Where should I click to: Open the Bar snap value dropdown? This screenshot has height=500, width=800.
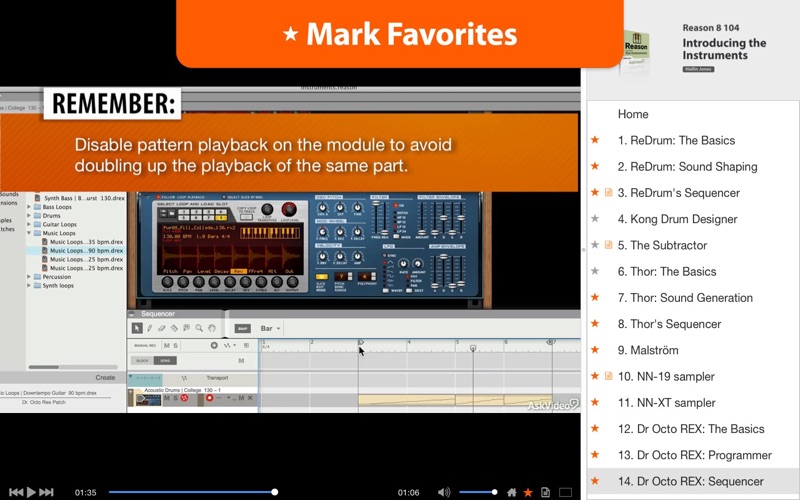(x=270, y=329)
